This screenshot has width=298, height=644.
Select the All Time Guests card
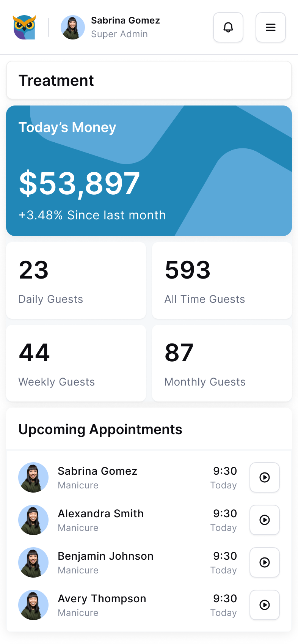[222, 280]
